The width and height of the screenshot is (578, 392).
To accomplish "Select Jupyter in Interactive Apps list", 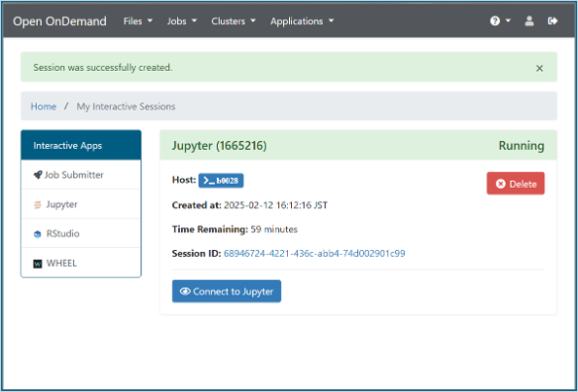I will [81, 204].
